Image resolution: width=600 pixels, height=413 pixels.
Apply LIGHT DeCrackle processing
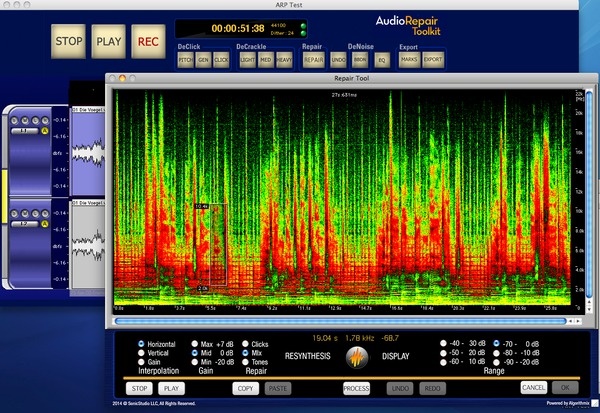click(247, 61)
